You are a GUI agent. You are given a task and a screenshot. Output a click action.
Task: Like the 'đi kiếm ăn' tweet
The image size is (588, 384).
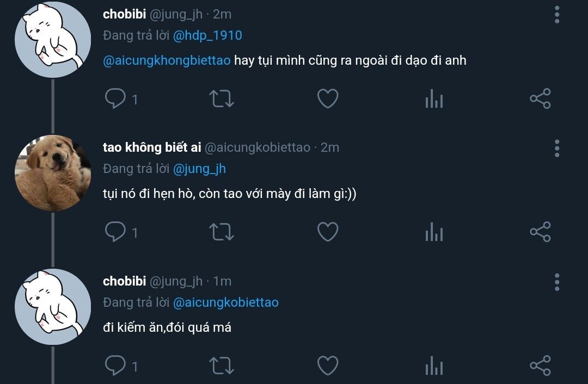click(x=328, y=366)
